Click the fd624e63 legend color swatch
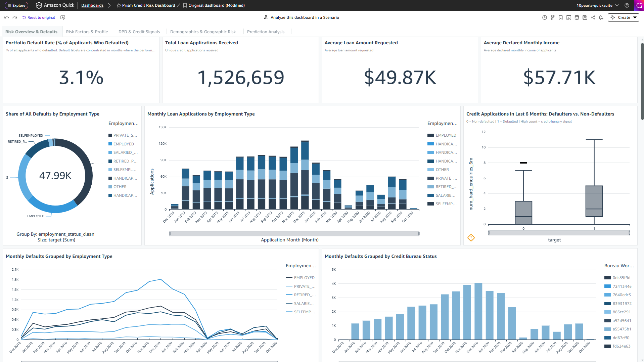The height and width of the screenshot is (362, 644). 607,346
